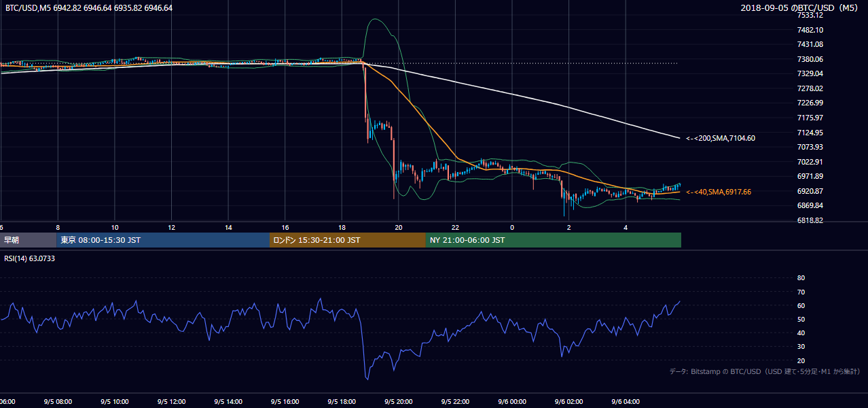The height and width of the screenshot is (408, 868).
Task: Click price axis value 7022.91
Action: [810, 162]
